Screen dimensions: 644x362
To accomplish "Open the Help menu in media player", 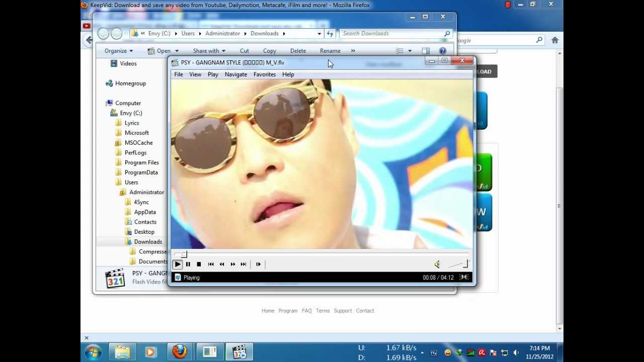I will pos(288,74).
